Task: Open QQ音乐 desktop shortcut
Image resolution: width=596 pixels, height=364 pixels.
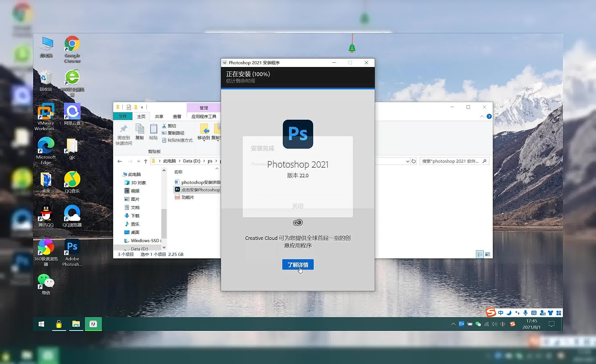Action: 72,182
